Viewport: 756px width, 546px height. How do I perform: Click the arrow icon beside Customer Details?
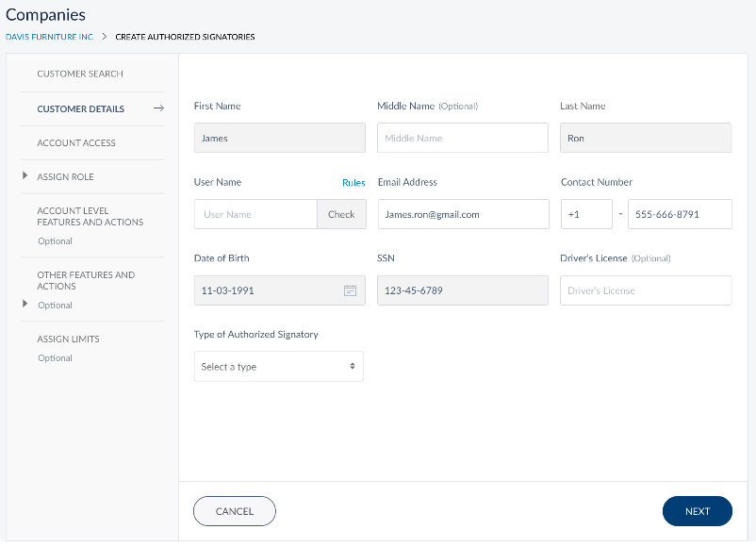click(158, 108)
